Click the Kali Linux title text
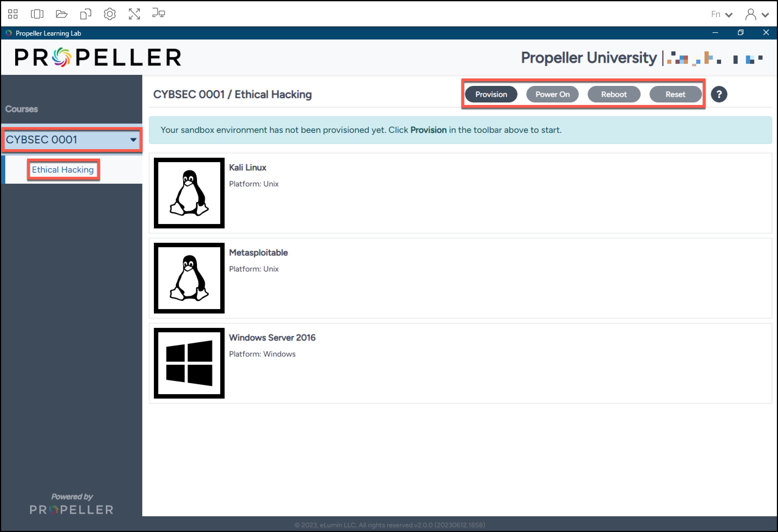Viewport: 778px width, 532px height. (x=247, y=167)
